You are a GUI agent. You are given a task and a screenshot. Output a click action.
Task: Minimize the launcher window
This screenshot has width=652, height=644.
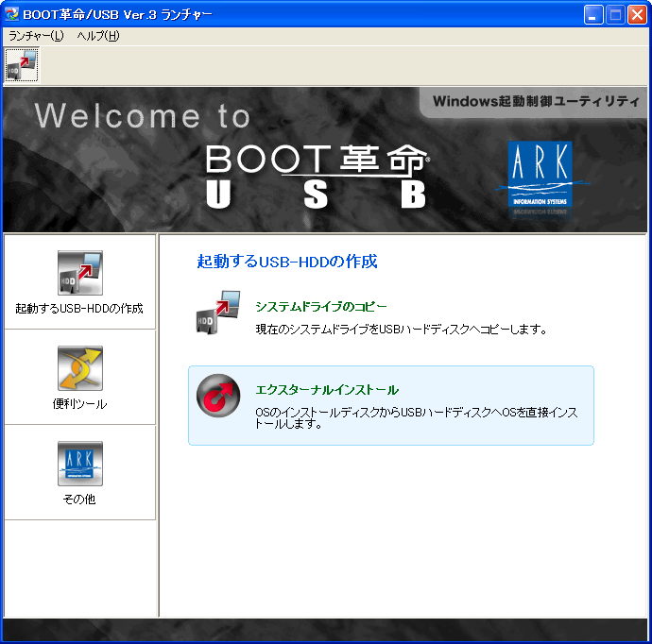[x=593, y=14]
